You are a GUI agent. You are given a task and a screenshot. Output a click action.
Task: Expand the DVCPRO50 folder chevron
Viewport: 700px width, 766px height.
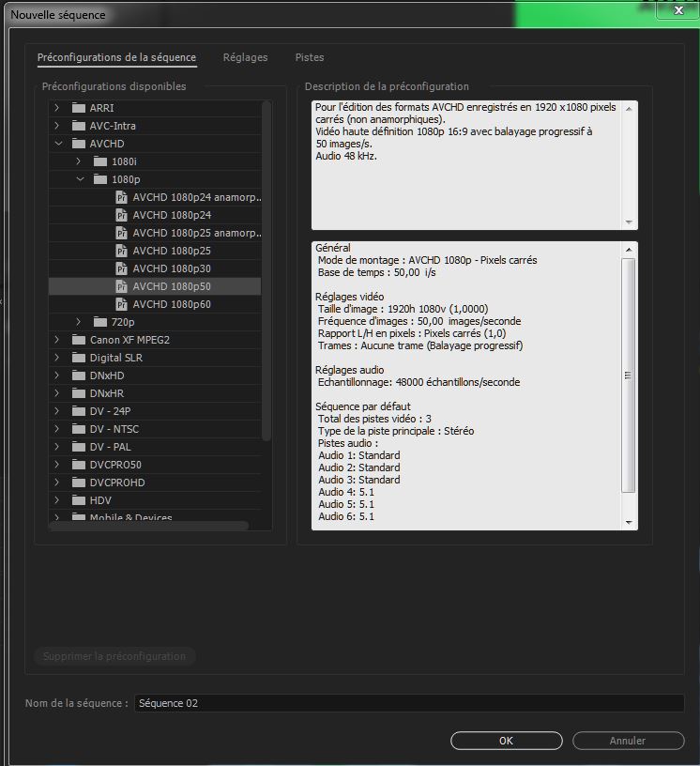[x=56, y=465]
